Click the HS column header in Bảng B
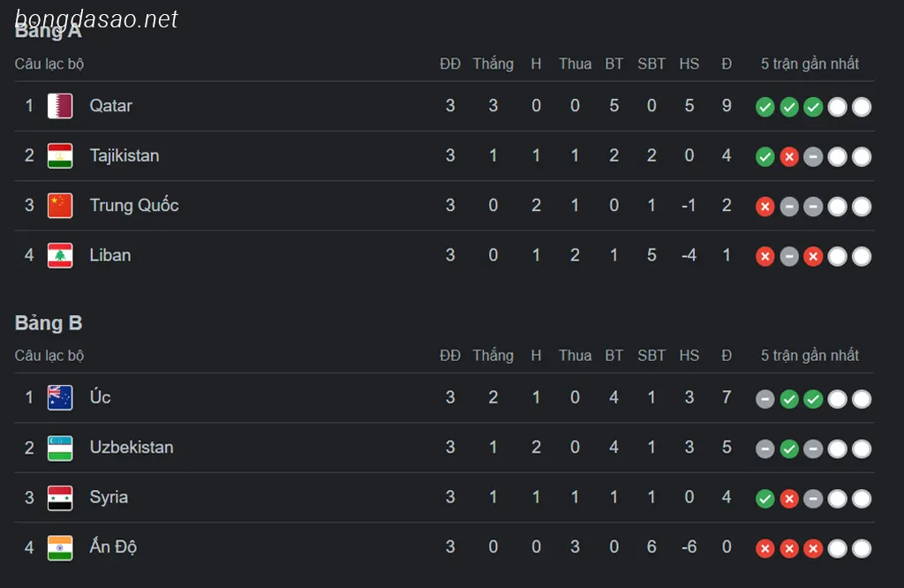This screenshot has height=588, width=904. click(x=689, y=356)
